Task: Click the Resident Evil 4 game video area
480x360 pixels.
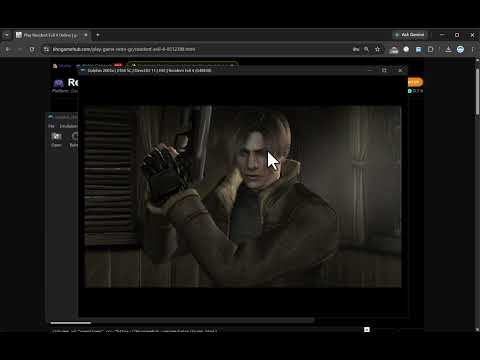Action: tap(243, 197)
